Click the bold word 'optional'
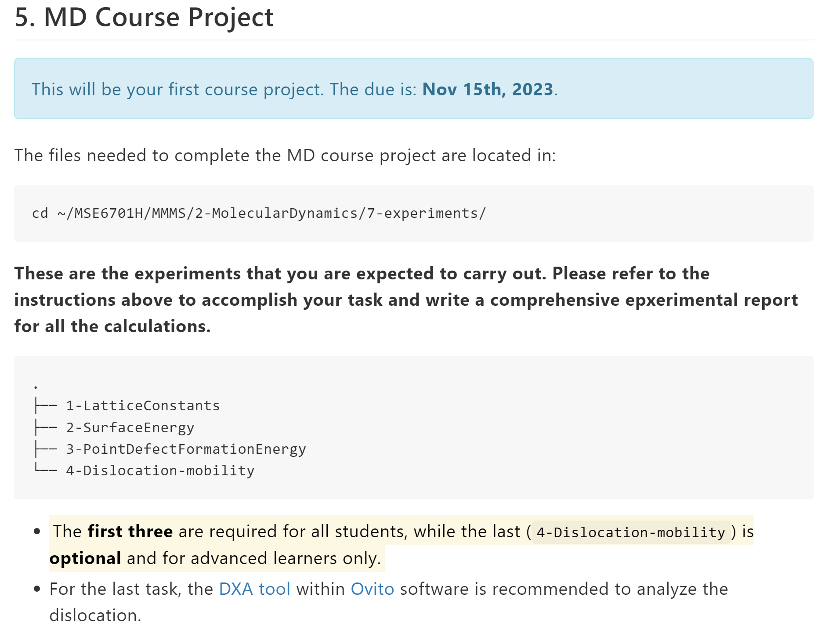The image size is (825, 644). click(x=85, y=558)
